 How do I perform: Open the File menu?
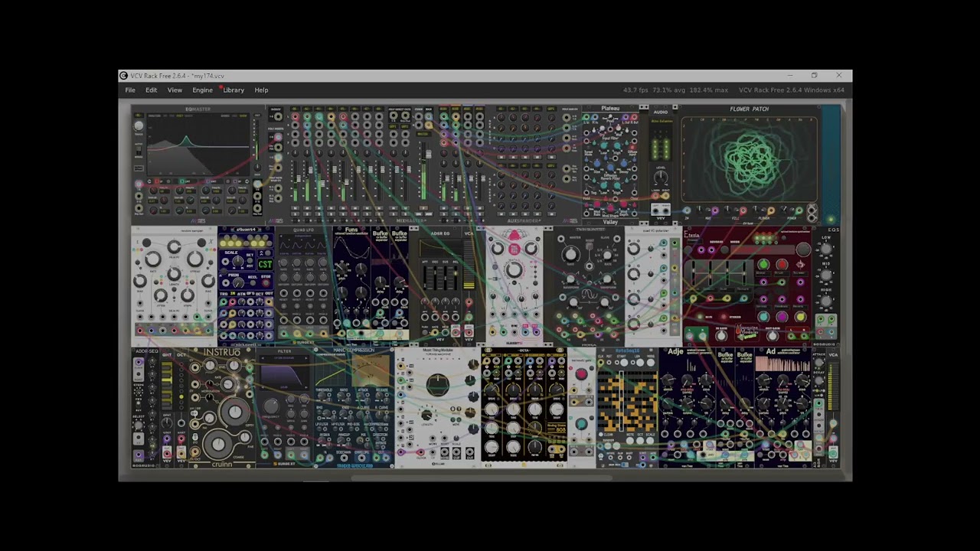pos(130,90)
